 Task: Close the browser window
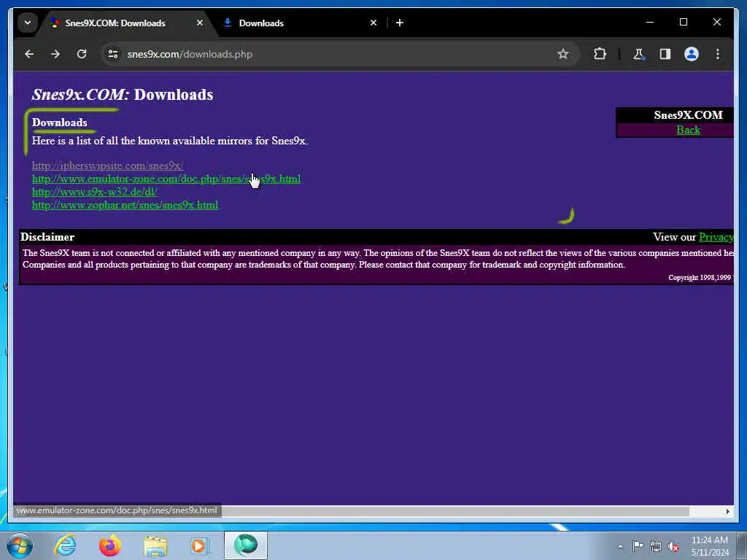717,23
